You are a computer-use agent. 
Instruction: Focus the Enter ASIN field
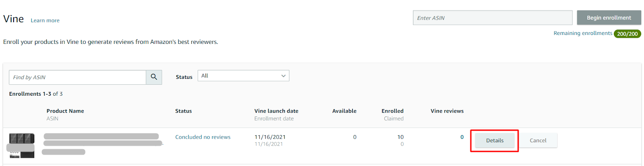492,18
